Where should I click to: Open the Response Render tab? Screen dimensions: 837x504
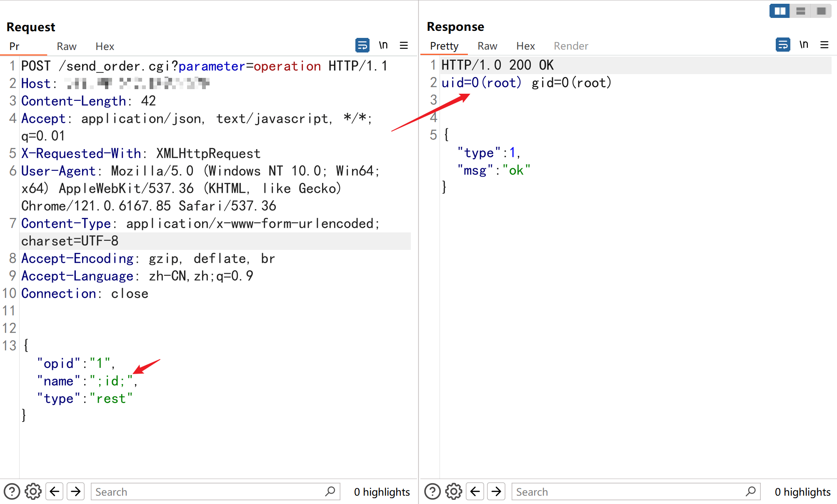[571, 46]
